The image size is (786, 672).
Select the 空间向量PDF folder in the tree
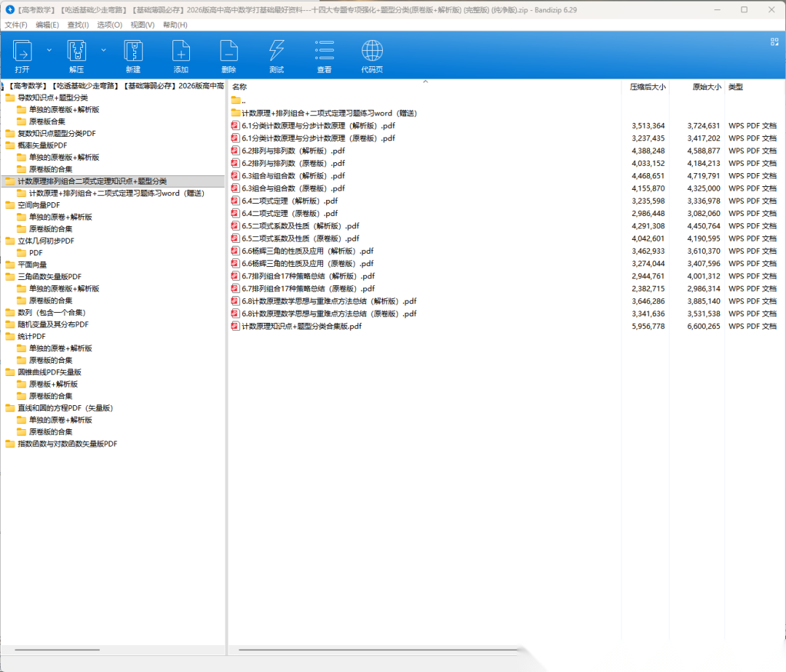click(39, 205)
